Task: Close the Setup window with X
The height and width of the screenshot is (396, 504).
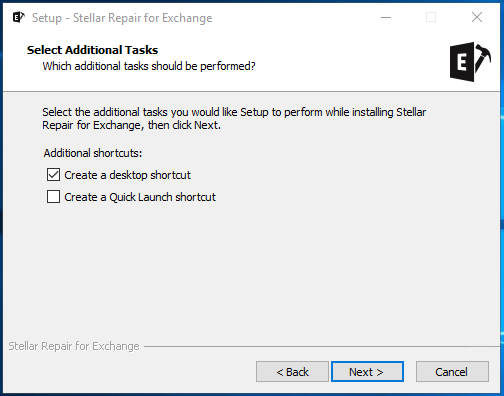Action: (477, 17)
